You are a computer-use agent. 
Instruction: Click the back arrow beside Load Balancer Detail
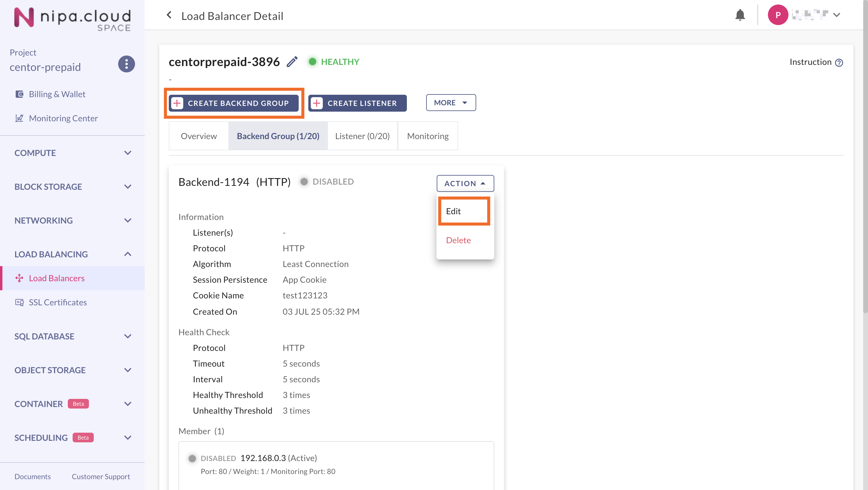point(169,15)
